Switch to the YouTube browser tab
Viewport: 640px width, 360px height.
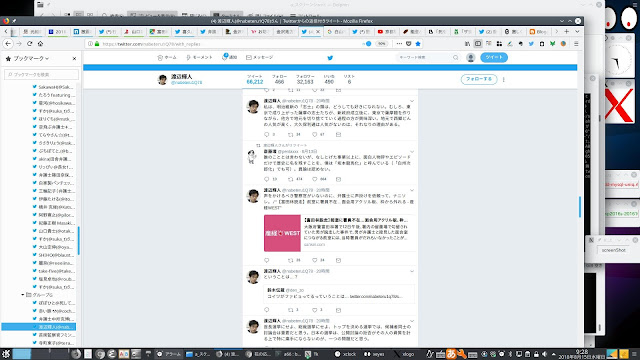(x=387, y=31)
